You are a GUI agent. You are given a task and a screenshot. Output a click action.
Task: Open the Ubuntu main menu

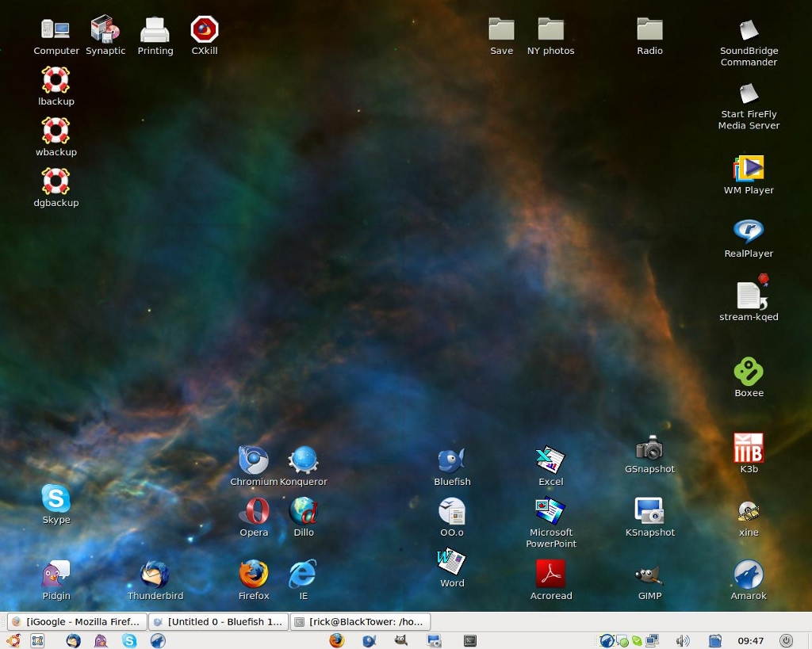click(x=13, y=641)
